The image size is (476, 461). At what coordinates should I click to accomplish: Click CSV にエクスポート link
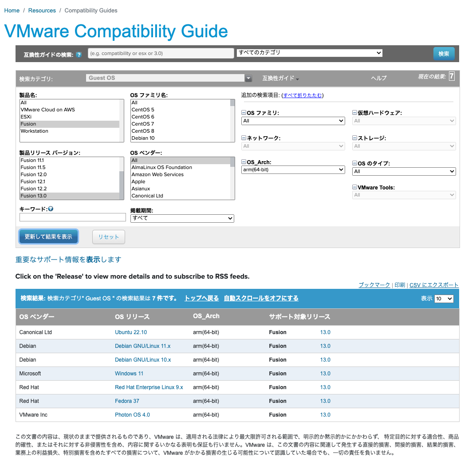434,285
